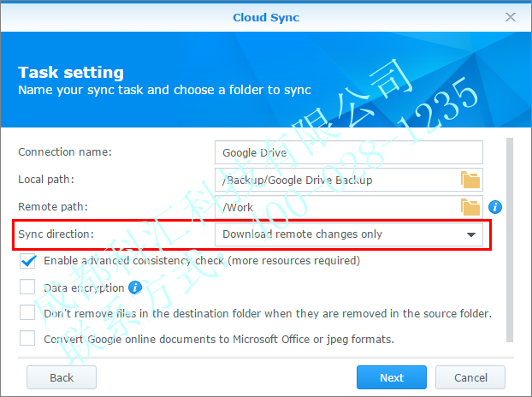Check Don't remove files in destination option
This screenshot has height=397, width=532.
(x=28, y=313)
